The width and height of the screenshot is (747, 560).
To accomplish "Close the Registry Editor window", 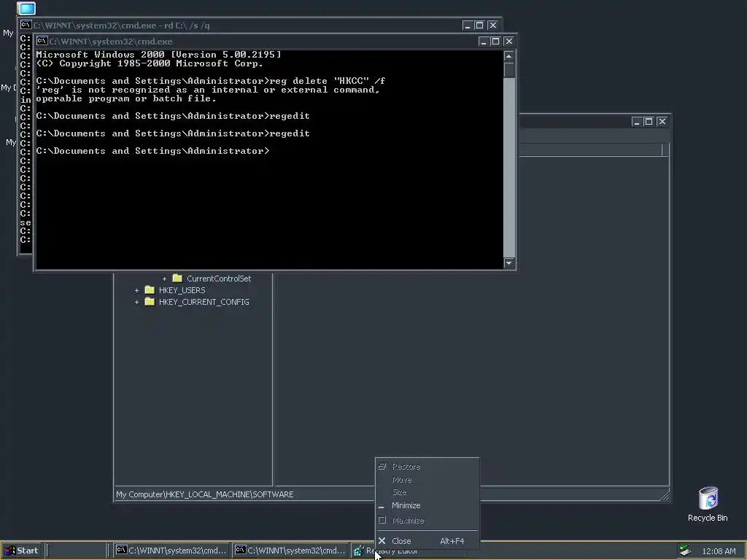I will (x=662, y=122).
